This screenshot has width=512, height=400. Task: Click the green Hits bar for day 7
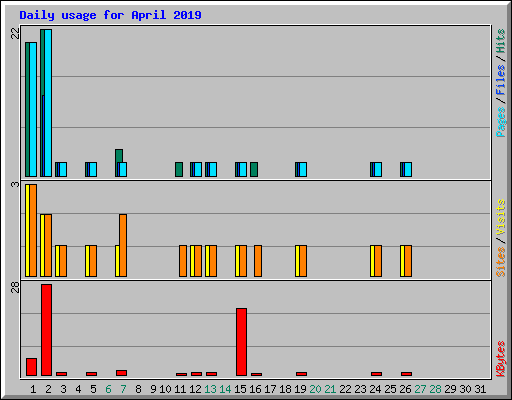pyautogui.click(x=119, y=155)
